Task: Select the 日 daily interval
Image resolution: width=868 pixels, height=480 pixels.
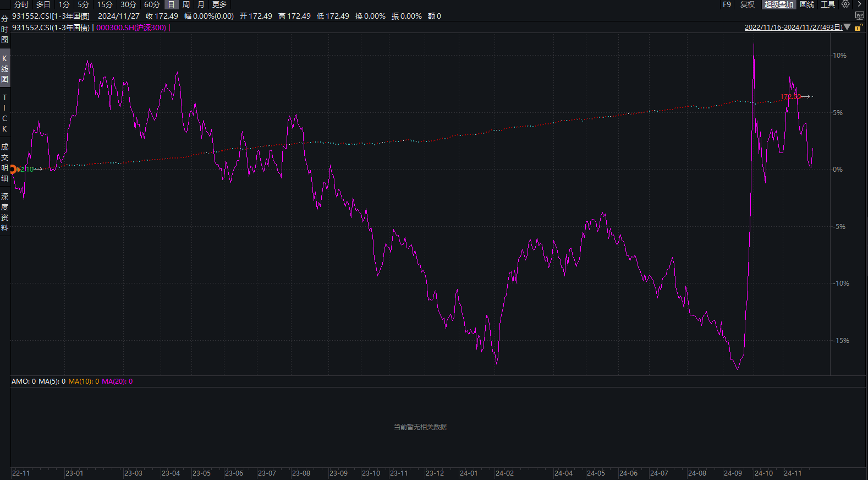Action: [171, 4]
